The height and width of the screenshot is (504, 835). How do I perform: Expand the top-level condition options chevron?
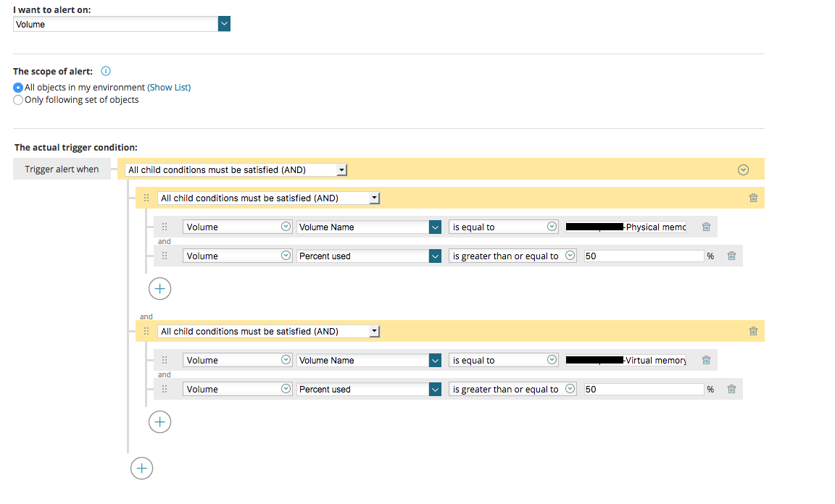[744, 169]
